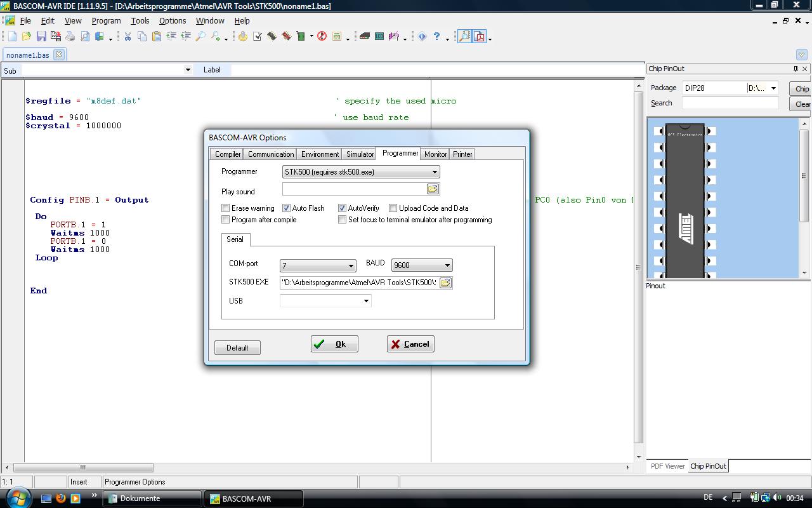812x508 pixels.
Task: Expand the Sub dropdown in editor
Action: 188,70
